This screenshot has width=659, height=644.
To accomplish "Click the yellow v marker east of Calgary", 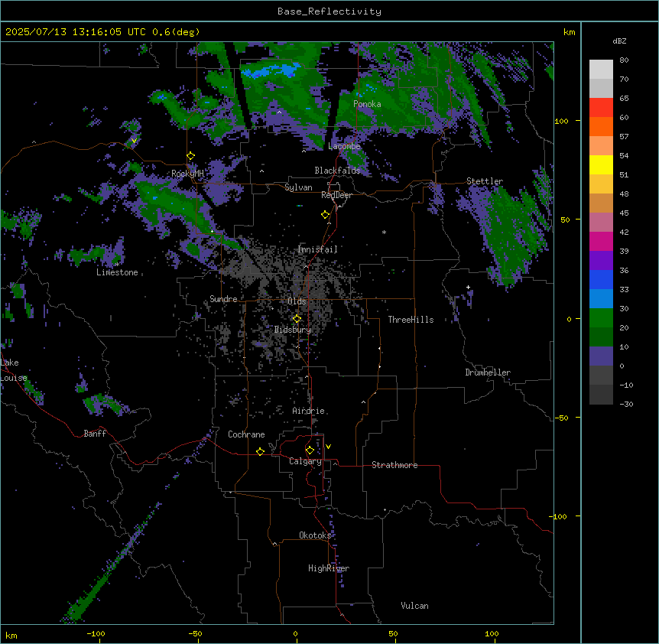I will pos(328,447).
